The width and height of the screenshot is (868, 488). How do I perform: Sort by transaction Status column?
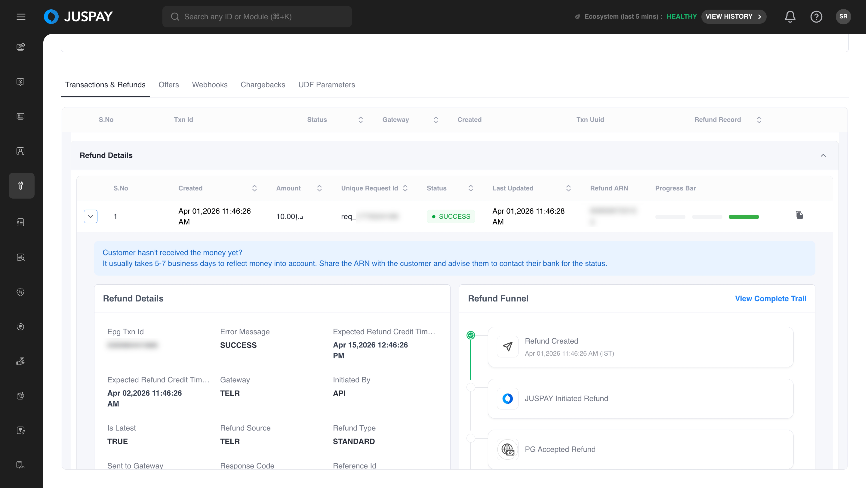[361, 120]
